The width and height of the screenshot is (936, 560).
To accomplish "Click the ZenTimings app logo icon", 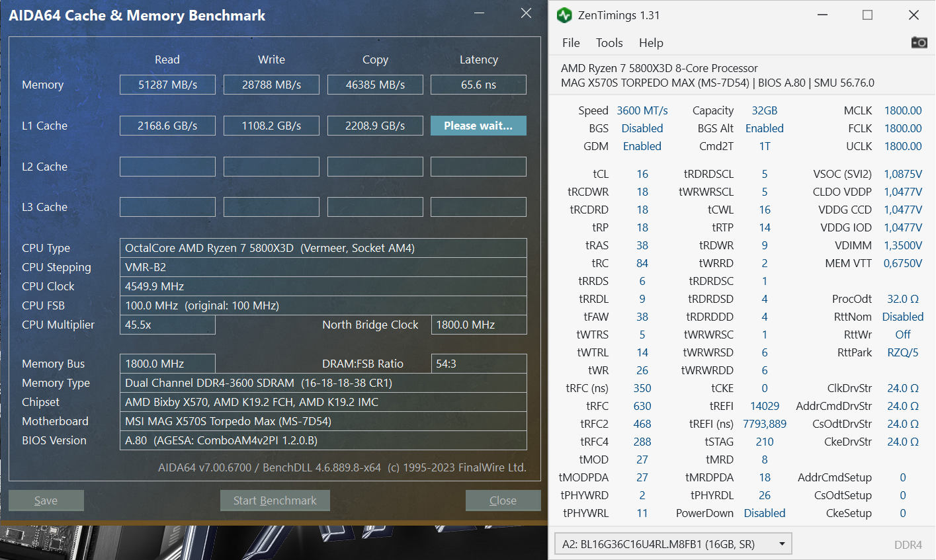I will pyautogui.click(x=564, y=15).
